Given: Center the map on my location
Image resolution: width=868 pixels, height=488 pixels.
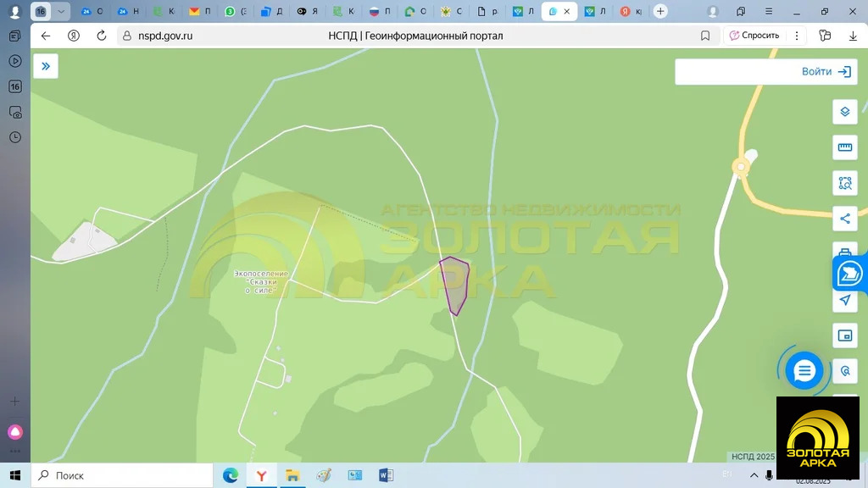Looking at the screenshot, I should (844, 300).
